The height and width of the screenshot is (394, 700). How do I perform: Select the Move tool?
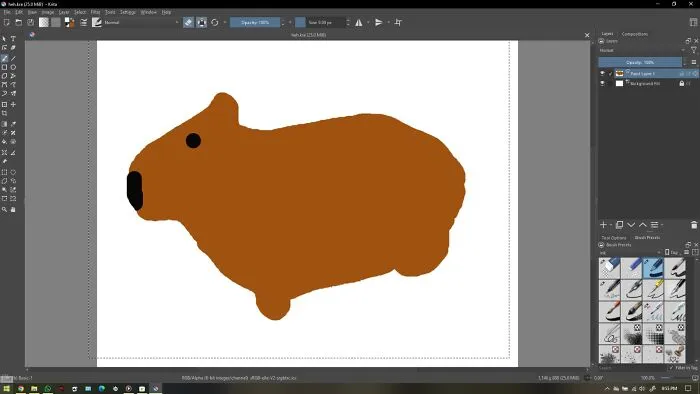click(x=13, y=104)
